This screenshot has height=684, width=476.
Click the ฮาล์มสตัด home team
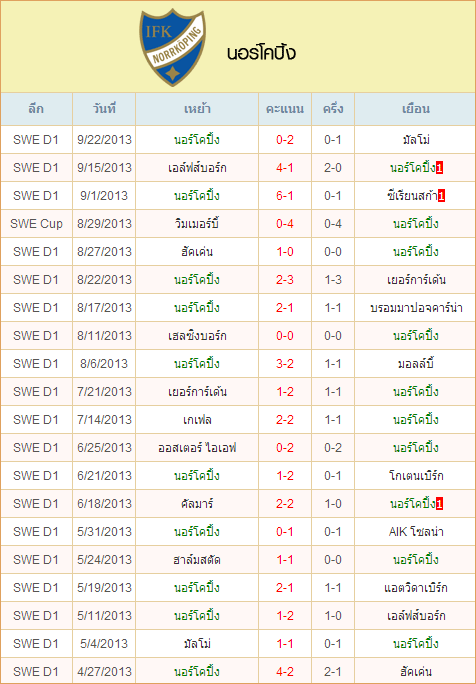[197, 559]
